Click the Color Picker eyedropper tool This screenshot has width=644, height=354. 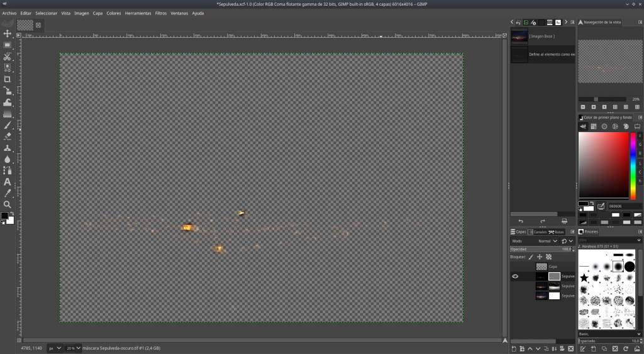(8, 193)
